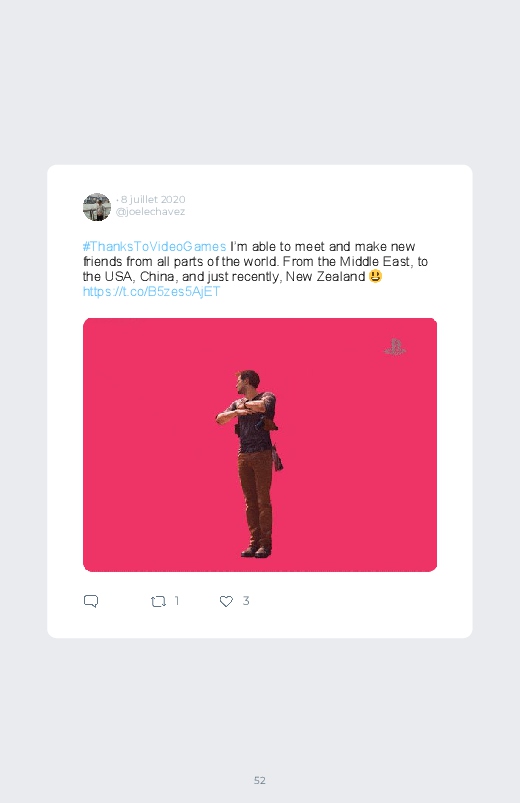Click the character's brown boots in the image
520x803 pixels.
point(256,552)
